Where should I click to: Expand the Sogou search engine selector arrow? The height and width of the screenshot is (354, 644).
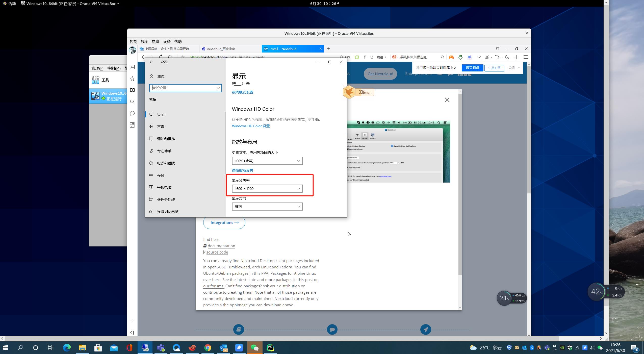point(398,57)
